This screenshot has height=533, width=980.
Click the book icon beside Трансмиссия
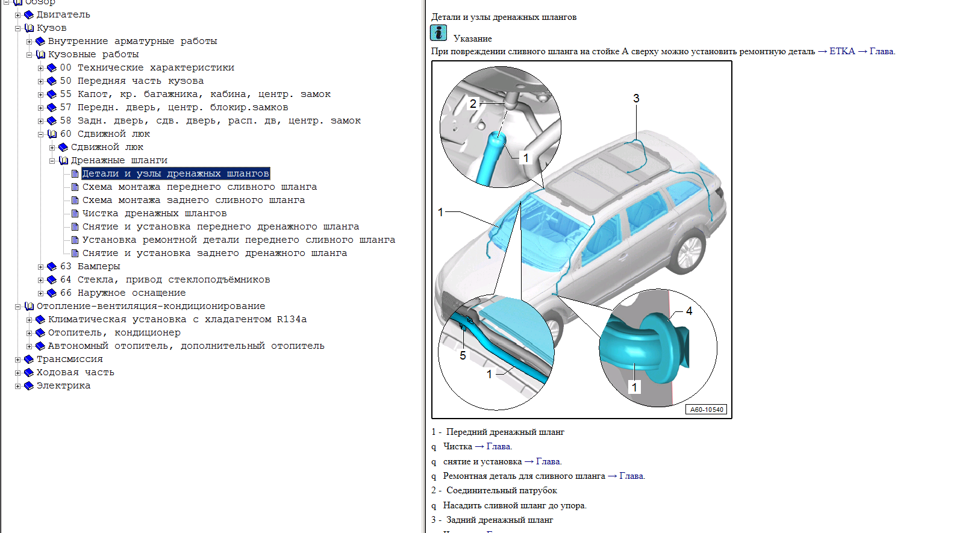pyautogui.click(x=29, y=359)
